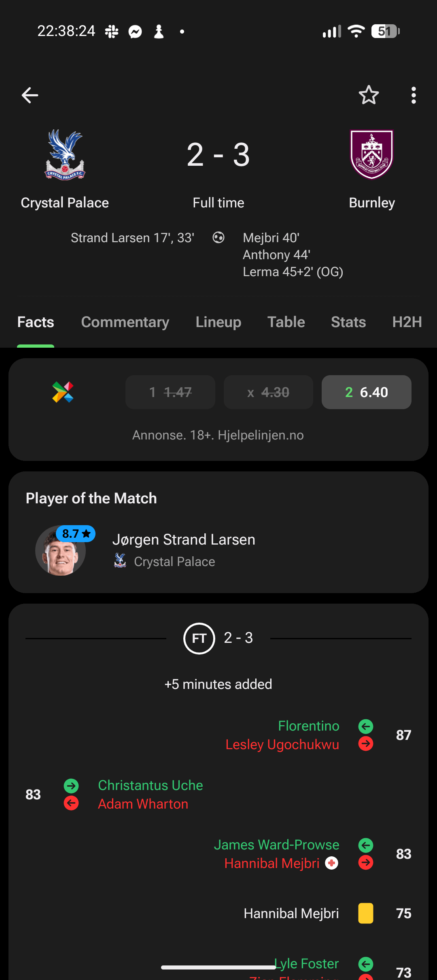Select the Table tab
This screenshot has width=437, height=980.
pos(286,322)
